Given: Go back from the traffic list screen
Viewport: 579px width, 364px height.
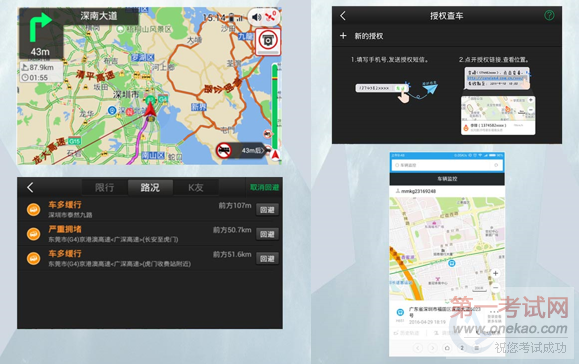Looking at the screenshot, I should pyautogui.click(x=30, y=188).
